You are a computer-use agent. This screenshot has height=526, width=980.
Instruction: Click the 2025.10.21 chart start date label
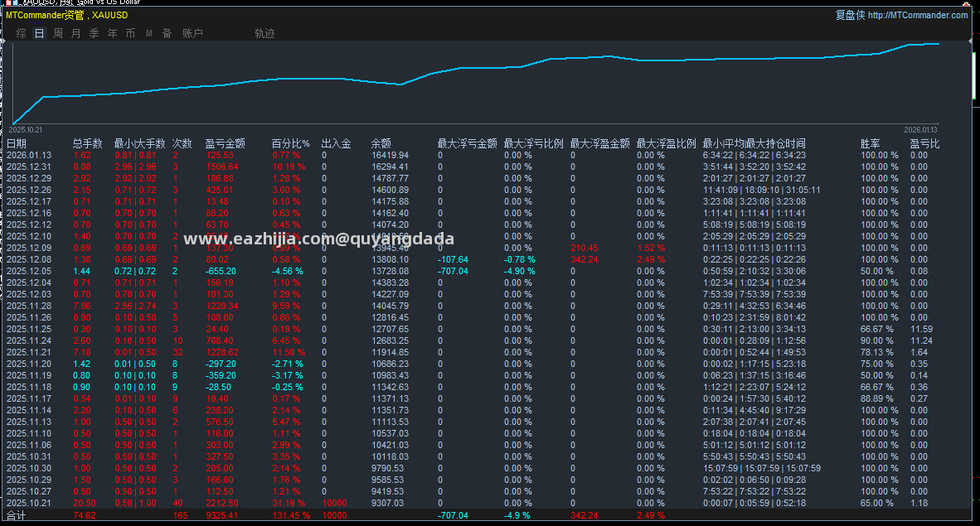[x=26, y=130]
